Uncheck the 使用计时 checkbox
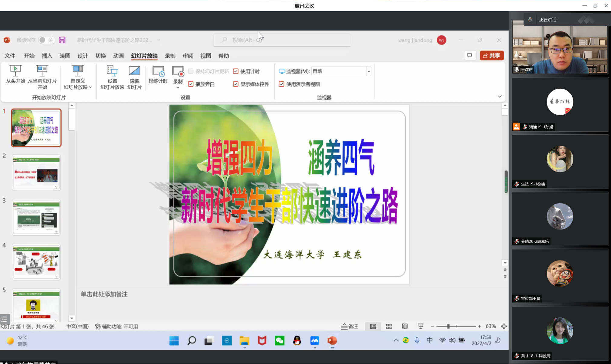The height and width of the screenshot is (364, 611). pos(236,71)
